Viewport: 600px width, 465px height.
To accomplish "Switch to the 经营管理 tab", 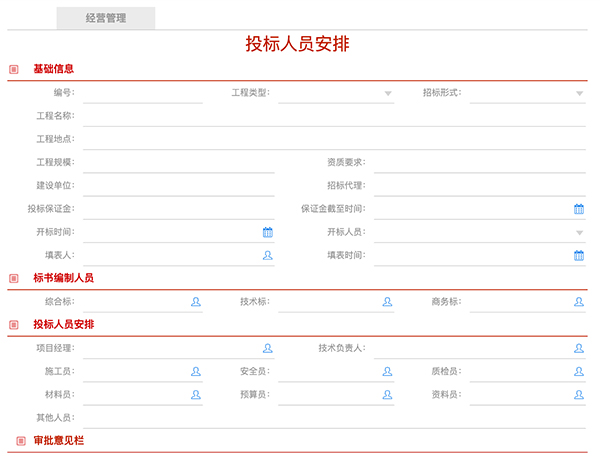I will tap(106, 18).
